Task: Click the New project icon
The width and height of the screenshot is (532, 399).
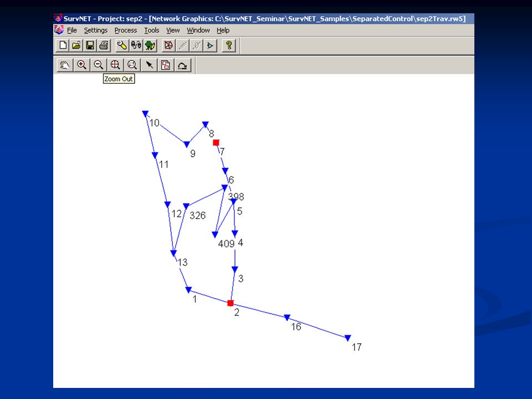Action: click(x=63, y=45)
